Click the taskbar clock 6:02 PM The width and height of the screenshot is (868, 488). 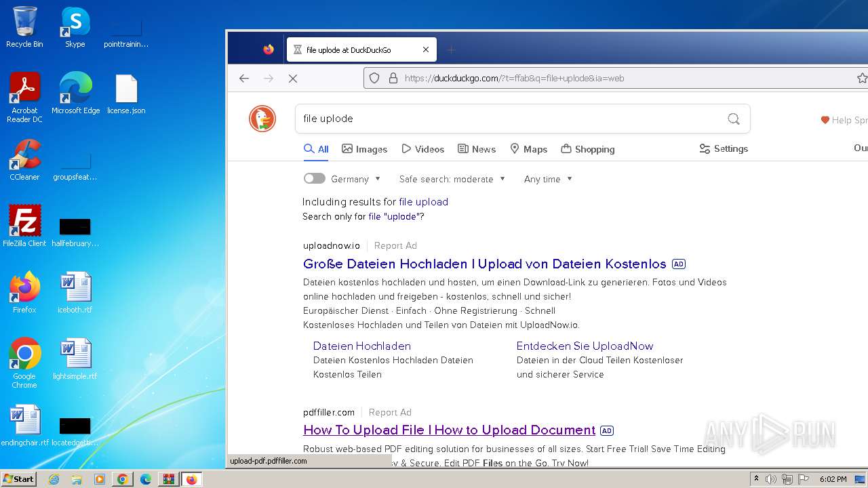[x=833, y=479]
